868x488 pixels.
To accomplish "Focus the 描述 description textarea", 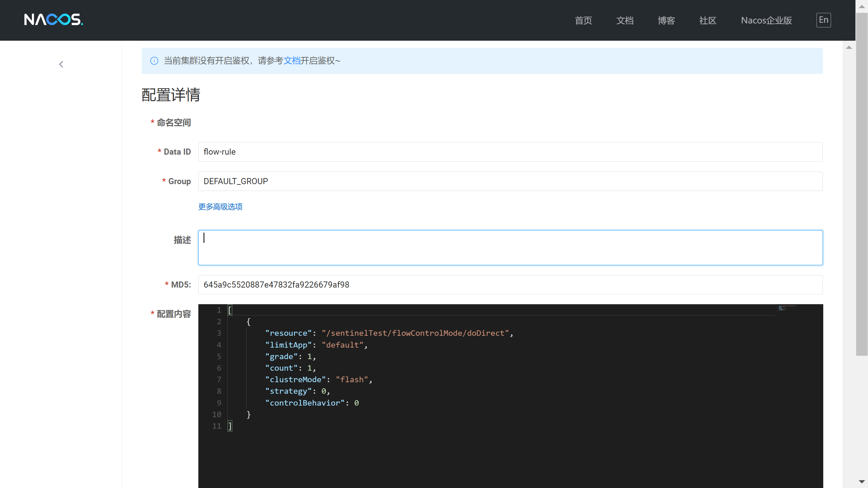I will (x=510, y=248).
